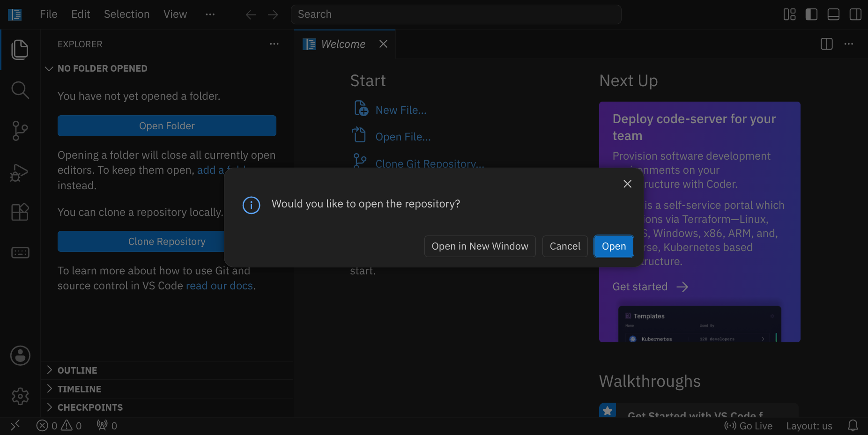
Task: Open the Edit menu
Action: 81,15
